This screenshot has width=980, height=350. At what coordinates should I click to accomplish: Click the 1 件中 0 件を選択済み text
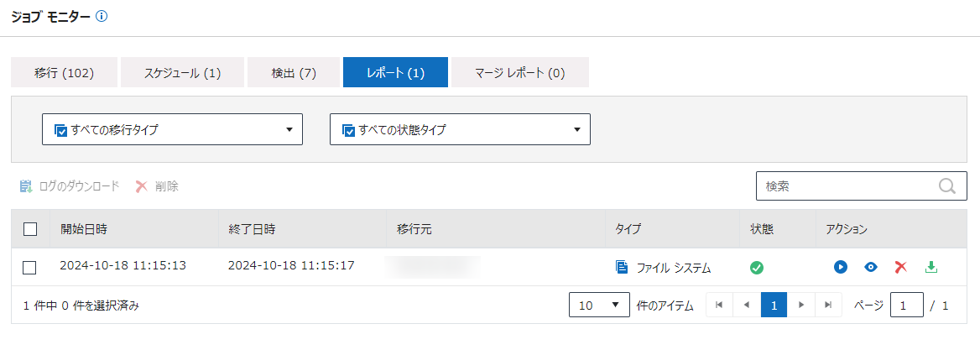81,306
